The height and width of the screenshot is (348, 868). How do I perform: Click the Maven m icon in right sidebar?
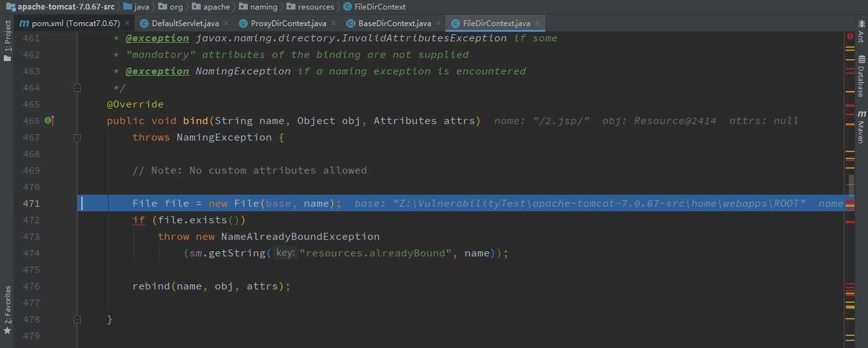pos(860,114)
